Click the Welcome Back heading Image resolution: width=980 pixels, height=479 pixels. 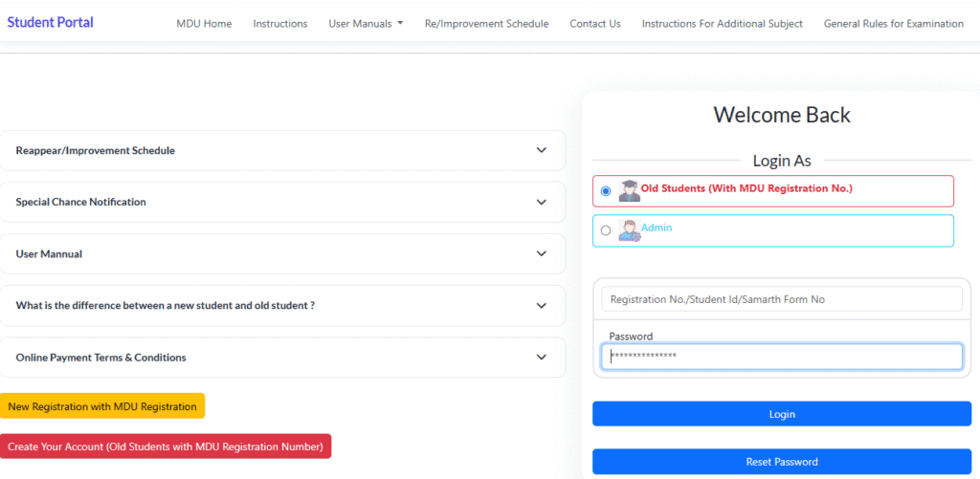click(x=782, y=115)
